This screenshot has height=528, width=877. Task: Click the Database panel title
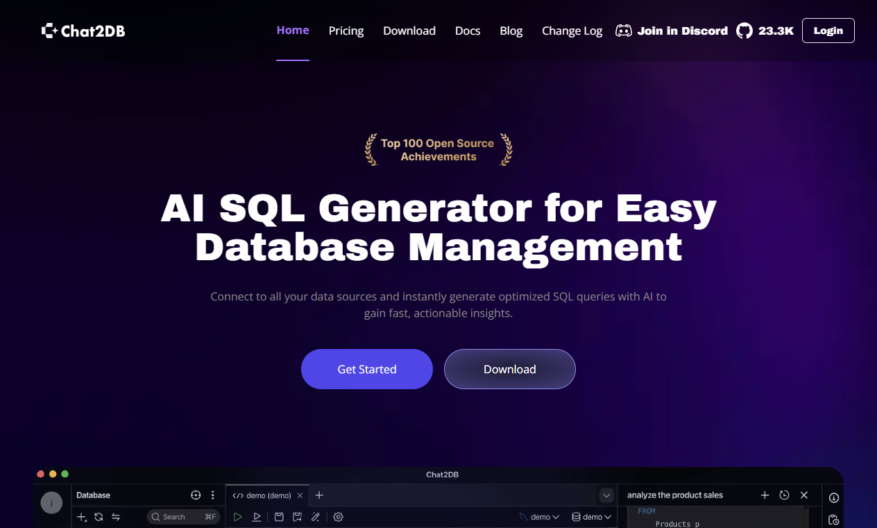pos(93,495)
